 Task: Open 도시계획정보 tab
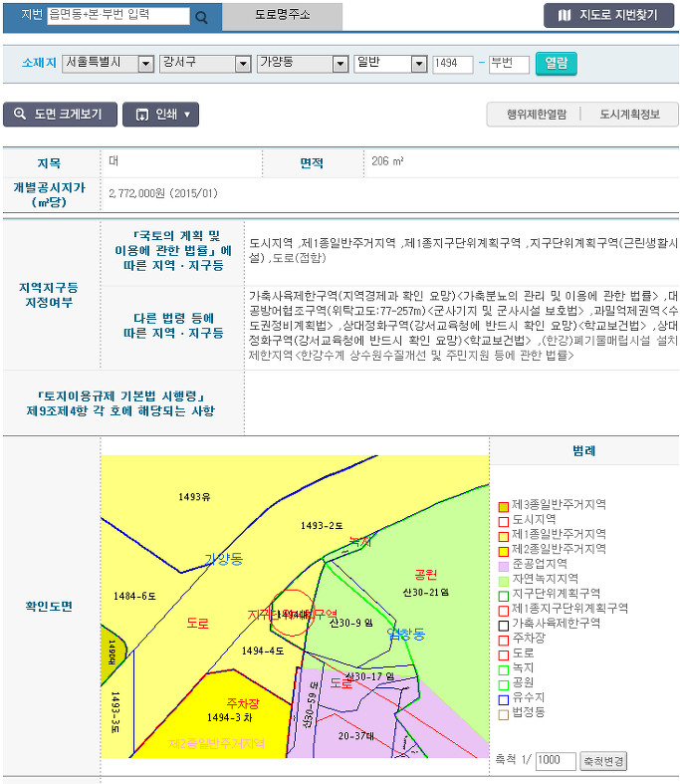[x=629, y=115]
